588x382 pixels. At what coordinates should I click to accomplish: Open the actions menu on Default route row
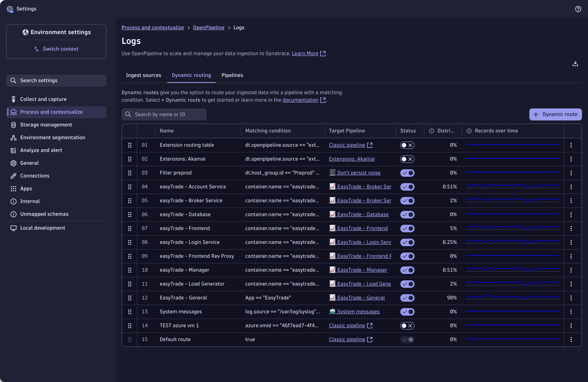click(571, 339)
